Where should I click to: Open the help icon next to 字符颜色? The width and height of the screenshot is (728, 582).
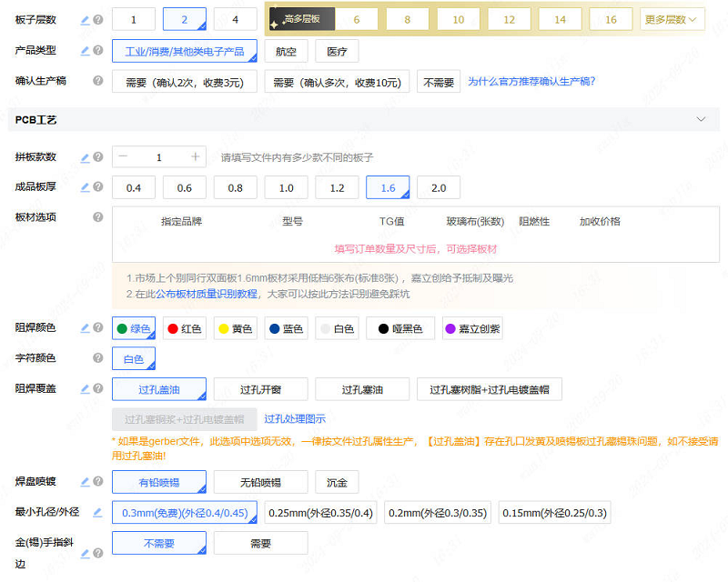click(97, 358)
